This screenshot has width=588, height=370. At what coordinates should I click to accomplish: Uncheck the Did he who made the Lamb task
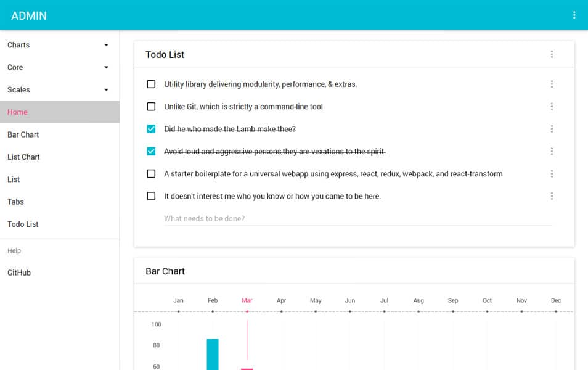click(151, 129)
